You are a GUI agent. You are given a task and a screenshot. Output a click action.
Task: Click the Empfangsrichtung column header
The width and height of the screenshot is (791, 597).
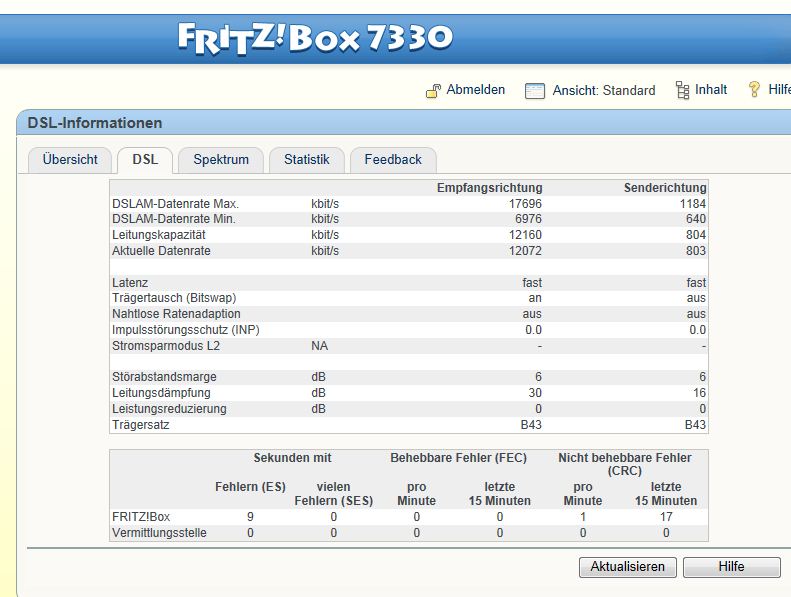pos(489,188)
